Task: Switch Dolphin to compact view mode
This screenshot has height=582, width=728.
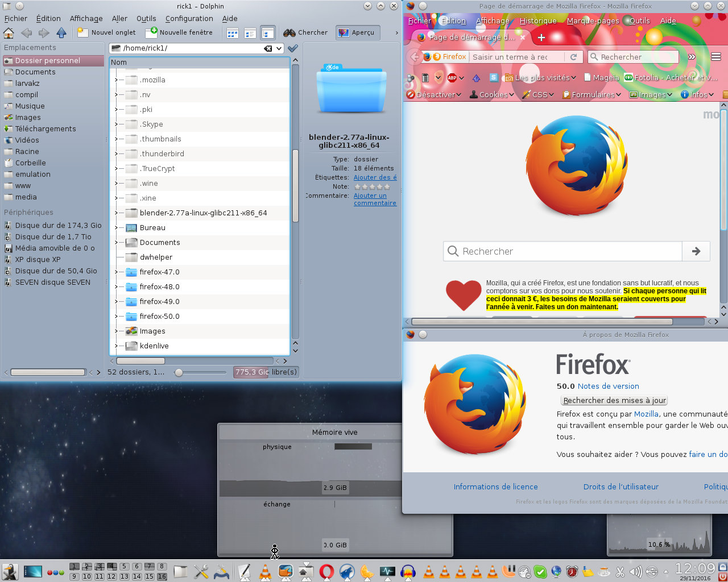Action: tap(250, 33)
